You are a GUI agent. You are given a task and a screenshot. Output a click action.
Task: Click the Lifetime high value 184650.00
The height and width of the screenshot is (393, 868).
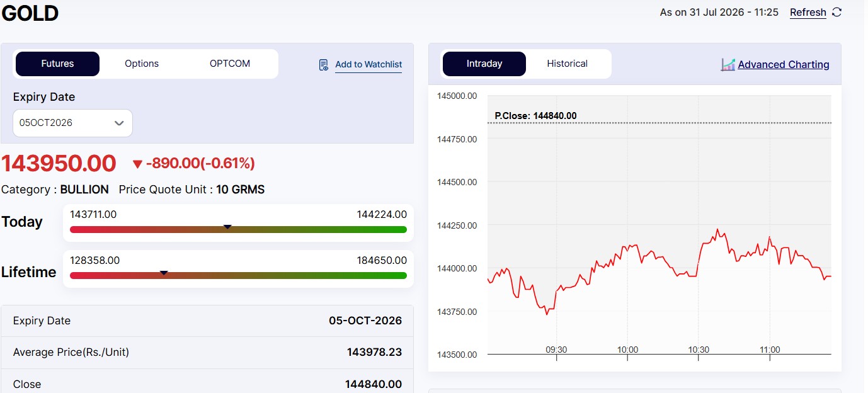[x=382, y=260]
